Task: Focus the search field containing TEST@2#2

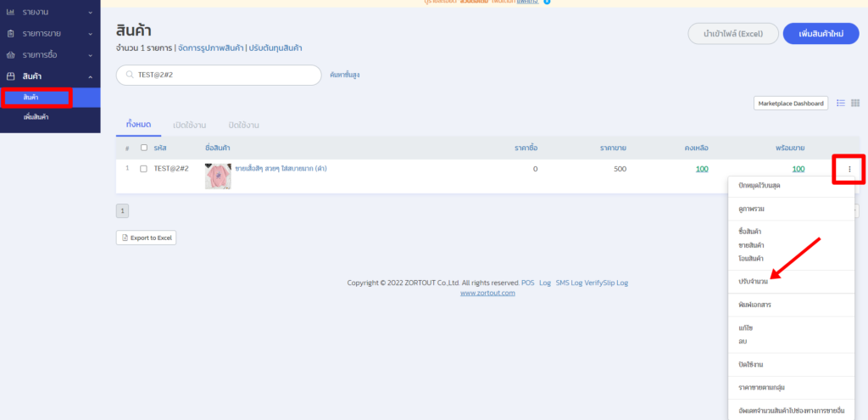Action: [x=219, y=76]
